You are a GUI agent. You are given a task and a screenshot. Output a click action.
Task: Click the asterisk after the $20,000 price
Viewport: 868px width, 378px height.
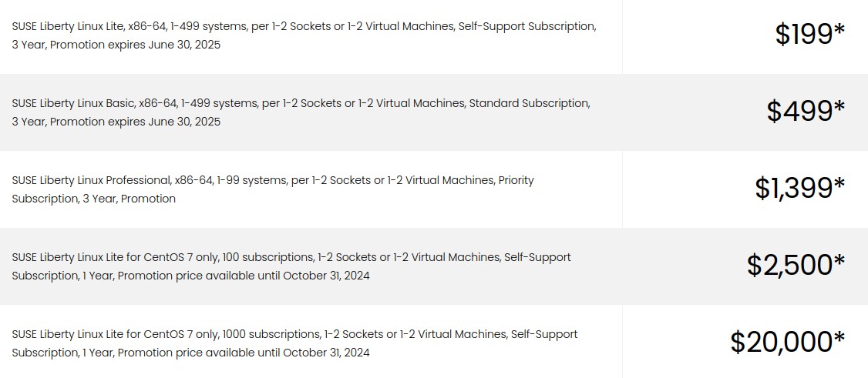point(839,337)
